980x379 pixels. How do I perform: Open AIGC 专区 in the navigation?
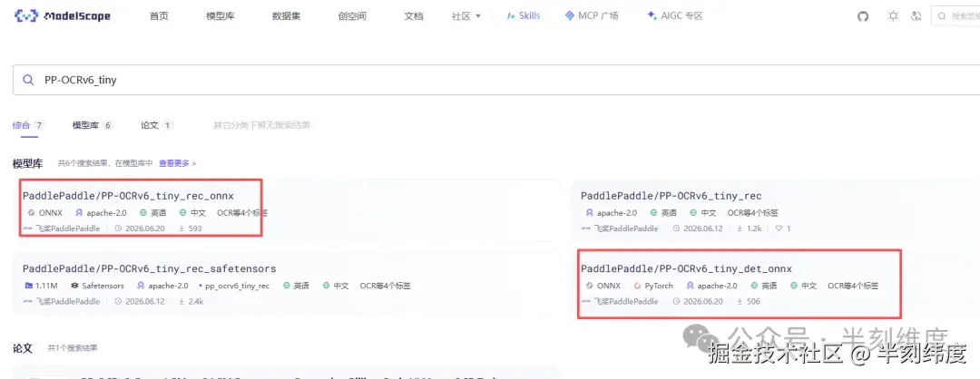pyautogui.click(x=675, y=16)
